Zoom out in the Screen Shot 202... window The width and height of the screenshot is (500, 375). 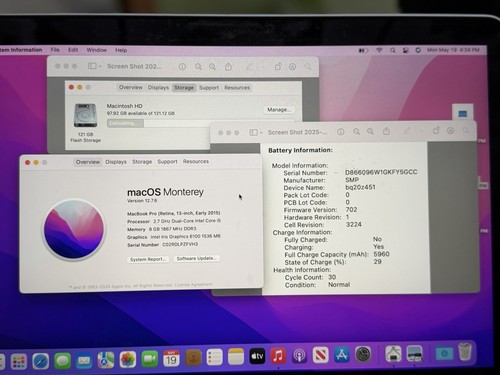point(198,67)
